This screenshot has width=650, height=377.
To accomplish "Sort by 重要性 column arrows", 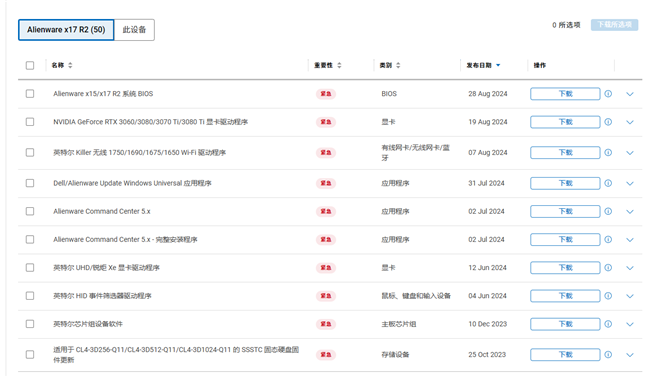I will [339, 65].
